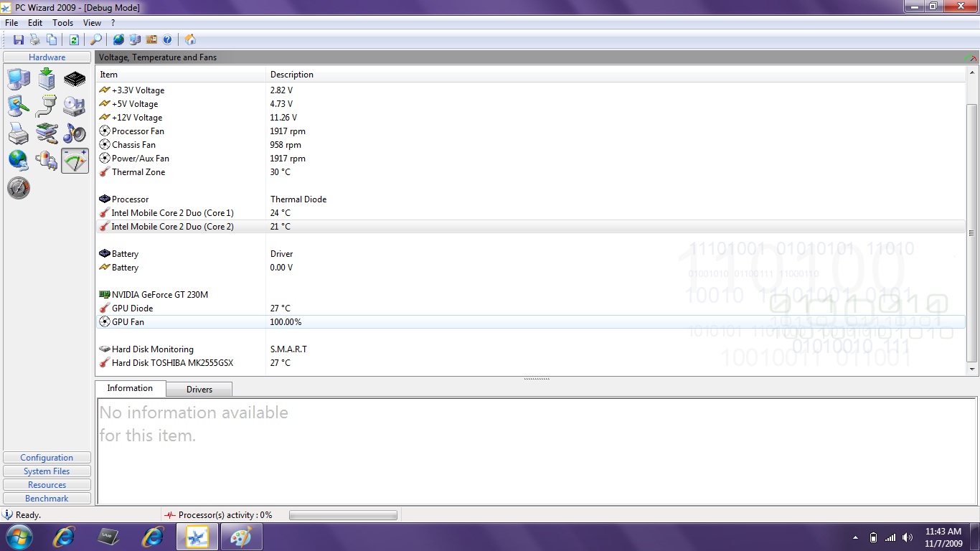
Task: Open the Drives disc icon in sidebar
Action: (75, 106)
